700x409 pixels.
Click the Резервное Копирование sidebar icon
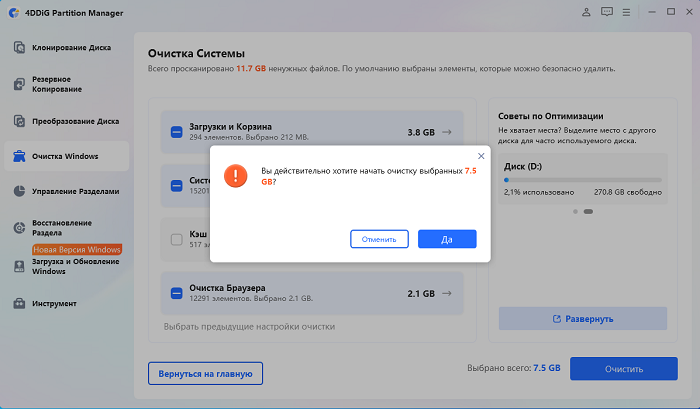point(19,84)
